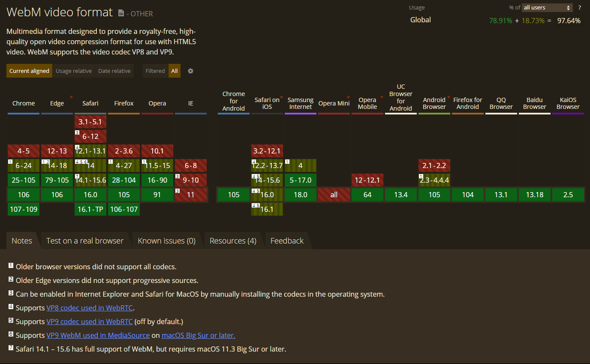Open Test on a real browser tab
The width and height of the screenshot is (590, 364).
click(85, 241)
